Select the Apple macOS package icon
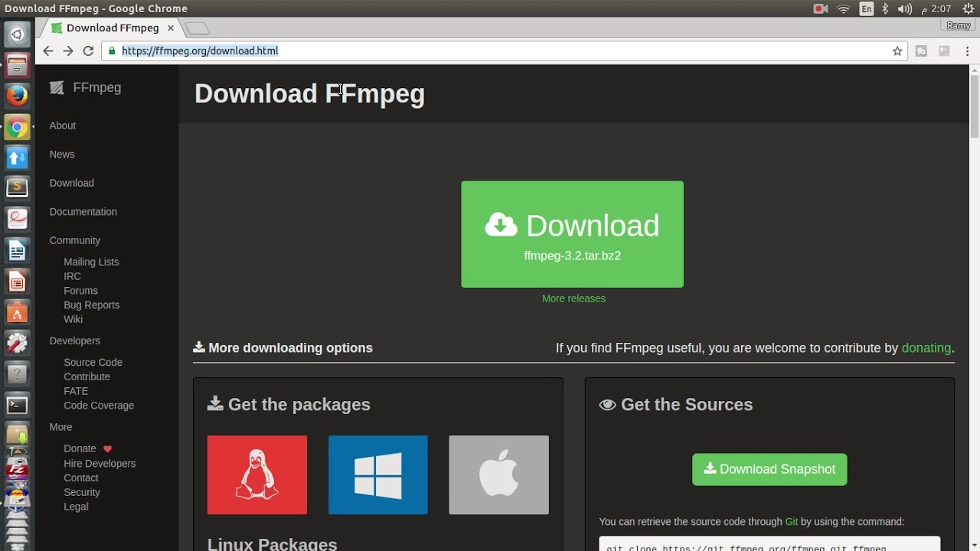The height and width of the screenshot is (551, 980). (x=498, y=475)
